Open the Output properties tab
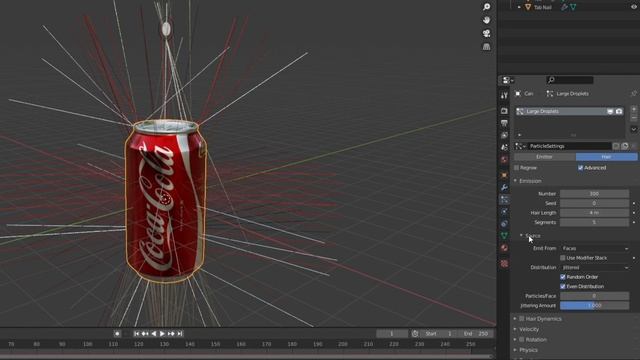This screenshot has height=360, width=640. point(504,123)
